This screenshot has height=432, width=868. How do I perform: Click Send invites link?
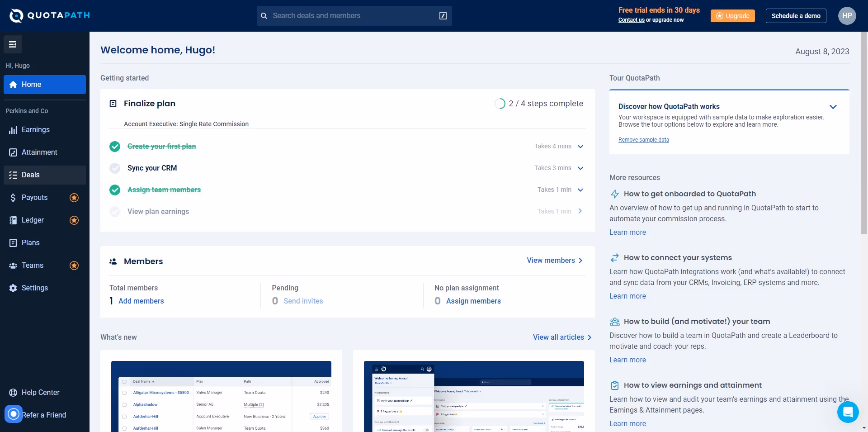[x=303, y=301]
